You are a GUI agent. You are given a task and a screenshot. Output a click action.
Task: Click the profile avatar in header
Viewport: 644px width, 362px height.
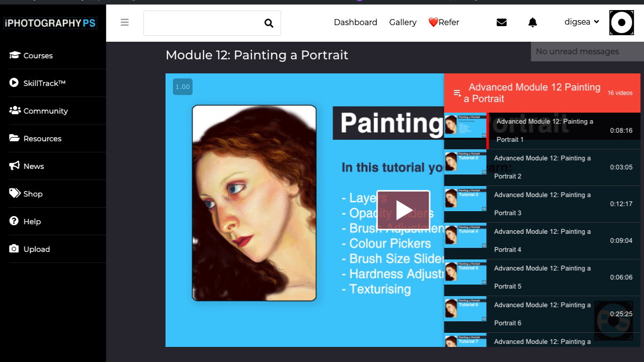[621, 23]
